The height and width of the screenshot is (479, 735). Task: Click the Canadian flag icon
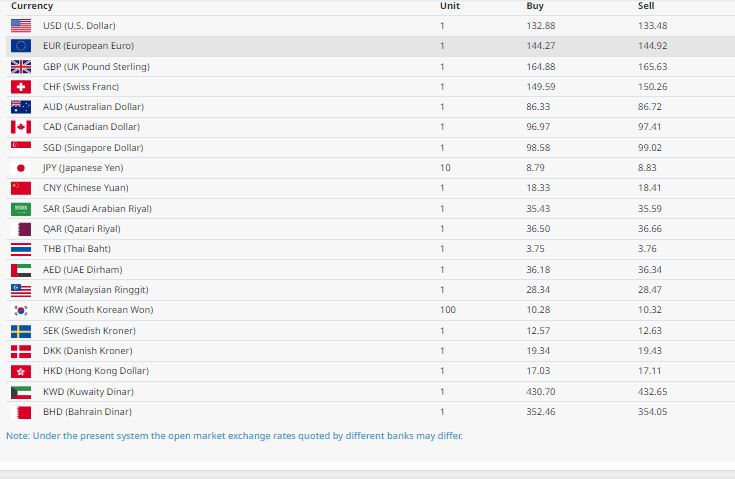pos(21,127)
